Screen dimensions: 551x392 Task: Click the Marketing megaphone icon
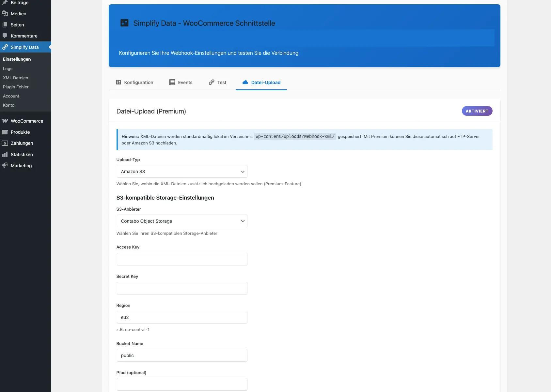[x=5, y=166]
